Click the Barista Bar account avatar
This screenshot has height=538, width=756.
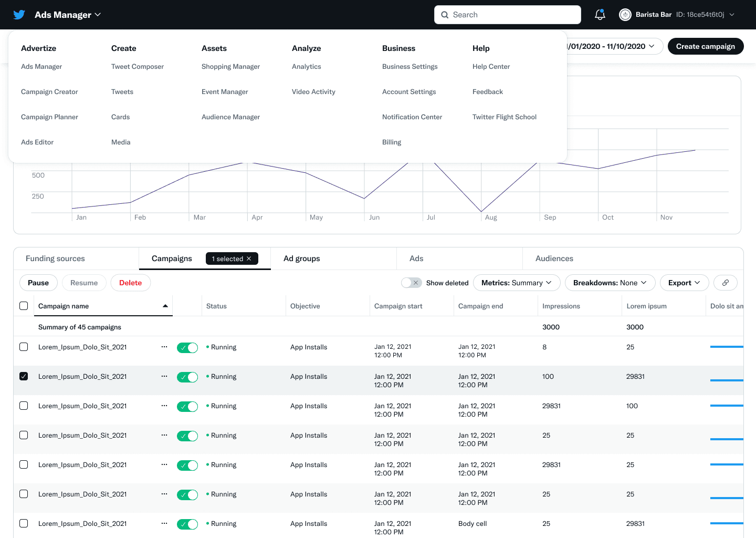[625, 14]
